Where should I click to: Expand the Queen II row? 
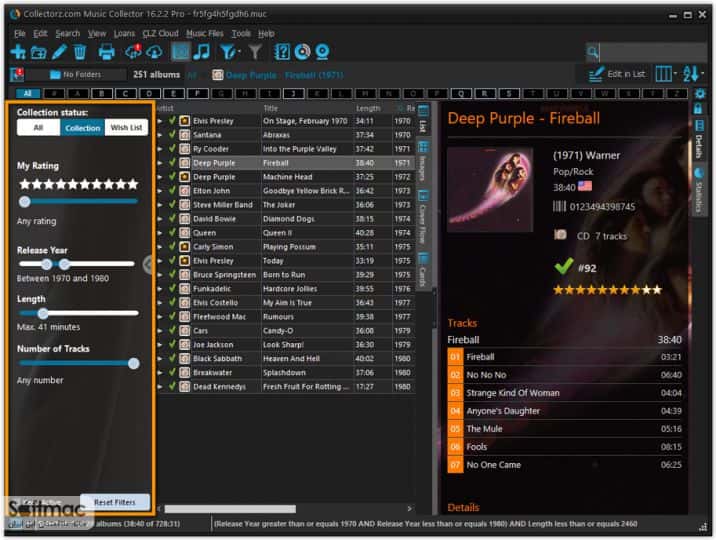[x=160, y=233]
